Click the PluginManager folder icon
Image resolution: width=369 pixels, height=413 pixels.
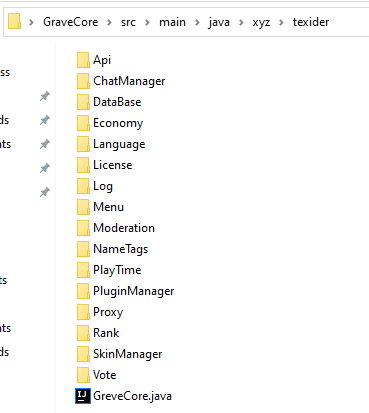[83, 291]
